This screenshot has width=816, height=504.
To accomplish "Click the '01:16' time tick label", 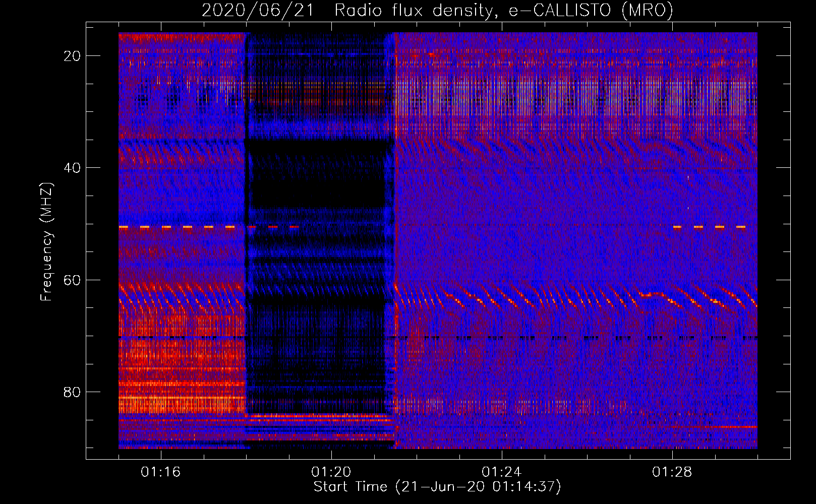I will 160,472.
